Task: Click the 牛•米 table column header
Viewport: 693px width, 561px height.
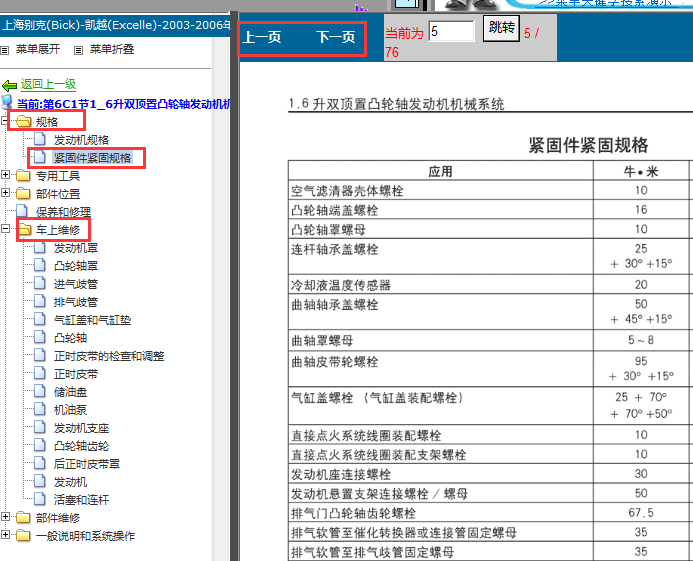Action: pos(641,171)
